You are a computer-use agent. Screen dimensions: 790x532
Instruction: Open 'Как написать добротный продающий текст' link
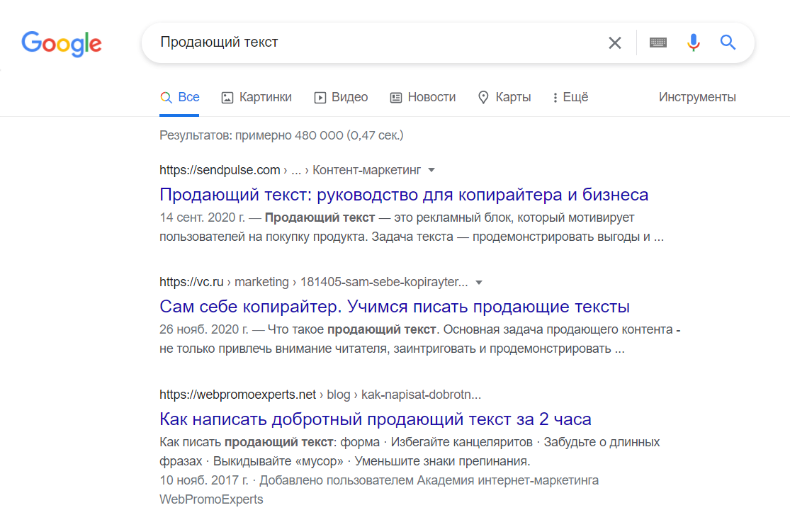(x=376, y=419)
